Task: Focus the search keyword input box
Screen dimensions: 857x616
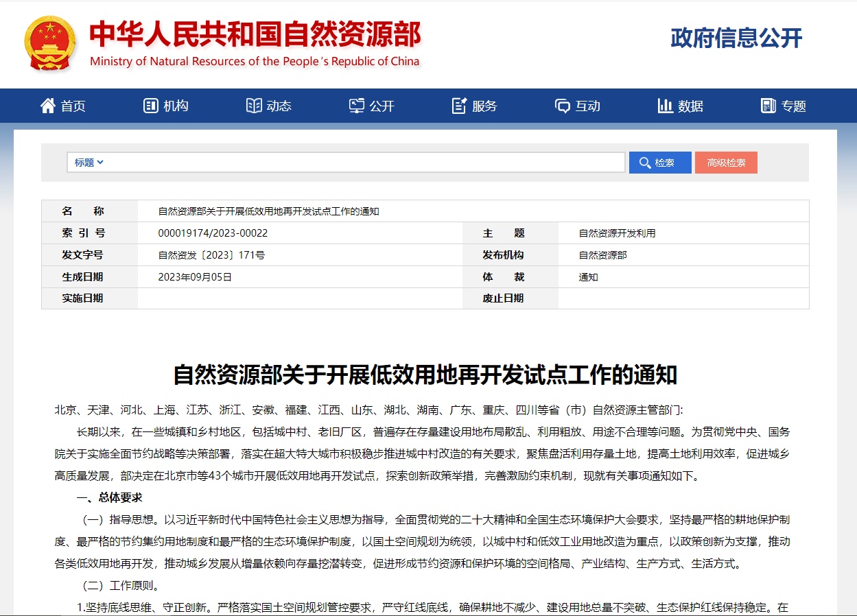Action: tap(364, 163)
